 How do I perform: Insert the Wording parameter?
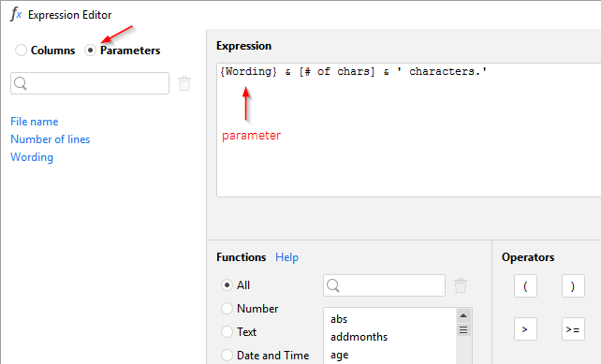pyautogui.click(x=32, y=157)
